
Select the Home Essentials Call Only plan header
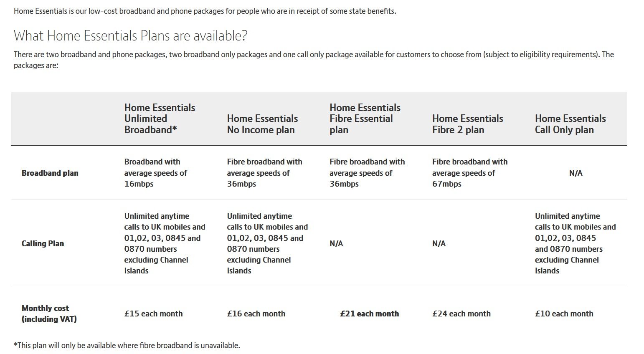pos(570,124)
